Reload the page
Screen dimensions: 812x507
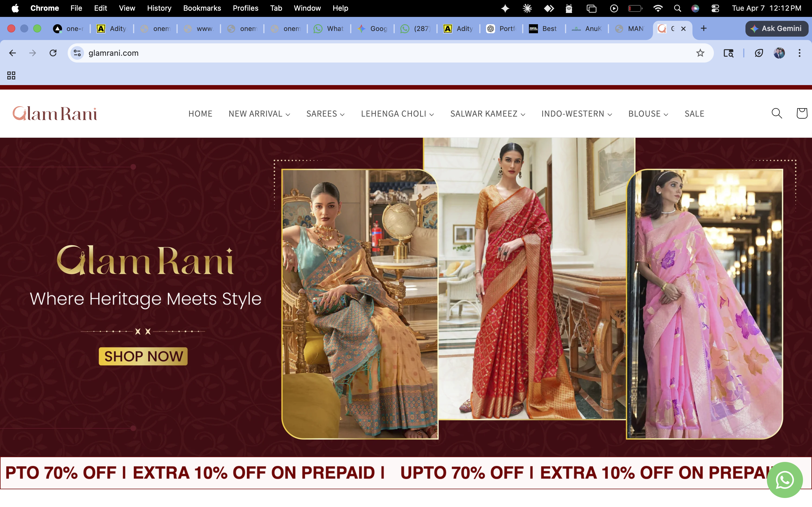(53, 53)
